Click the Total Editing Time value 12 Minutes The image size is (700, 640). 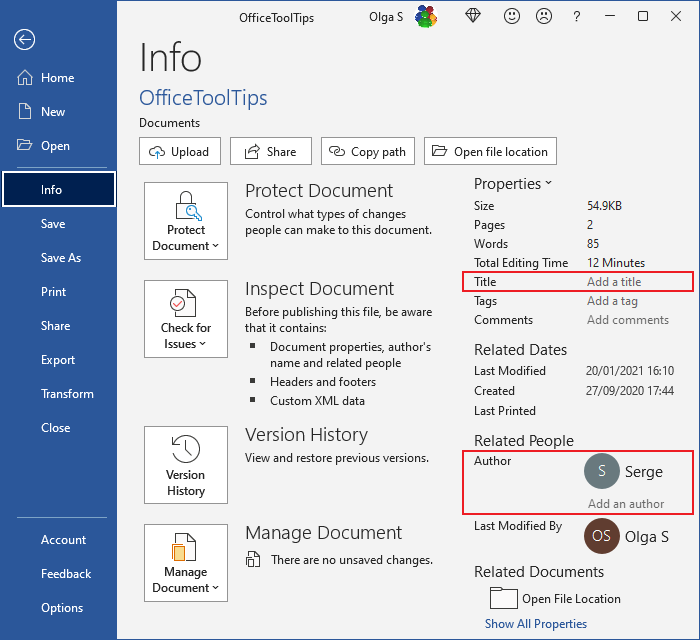616,262
